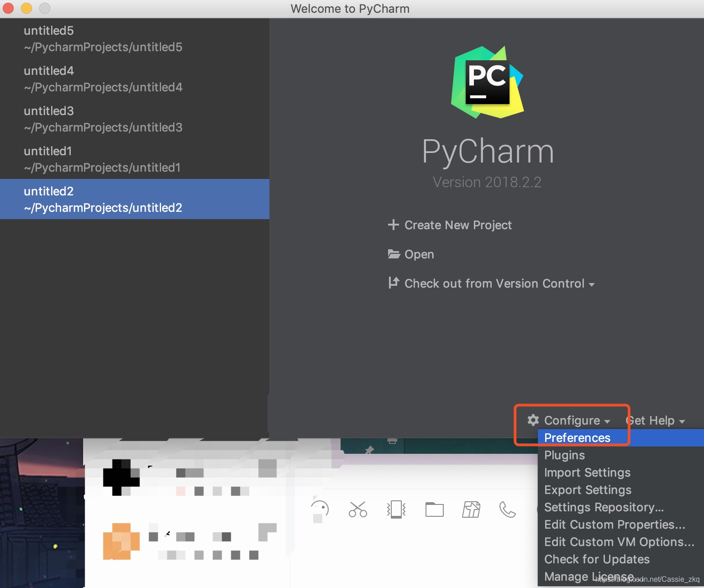
Task: Choose Edit Custom VM Options
Action: click(618, 541)
